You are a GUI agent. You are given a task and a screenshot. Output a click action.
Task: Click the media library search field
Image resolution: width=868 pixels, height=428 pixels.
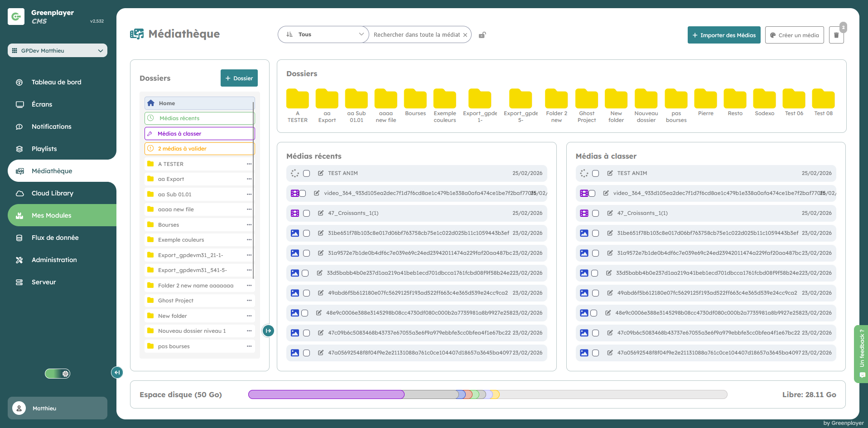pos(416,34)
